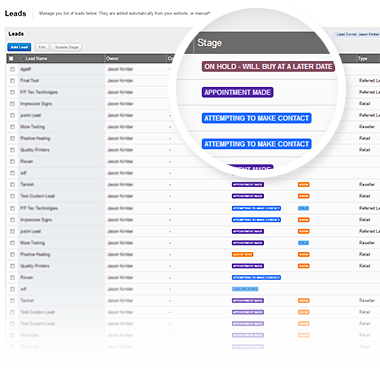Sort by the Type column header
Image resolution: width=380 pixels, height=370 pixels.
click(x=362, y=59)
